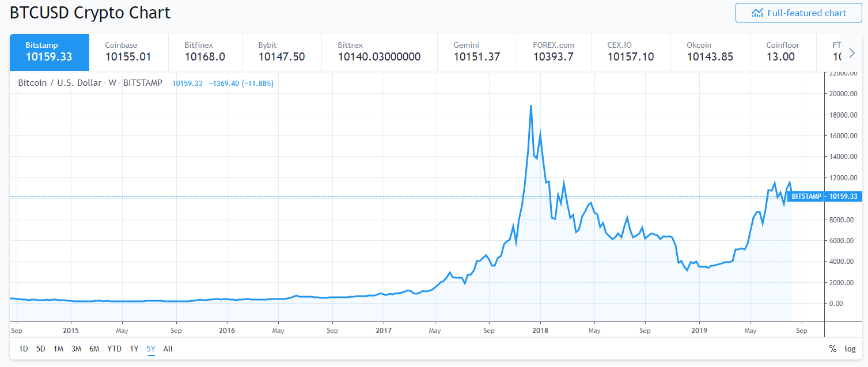The width and height of the screenshot is (868, 367).
Task: Set chart range to 6M
Action: pos(94,349)
